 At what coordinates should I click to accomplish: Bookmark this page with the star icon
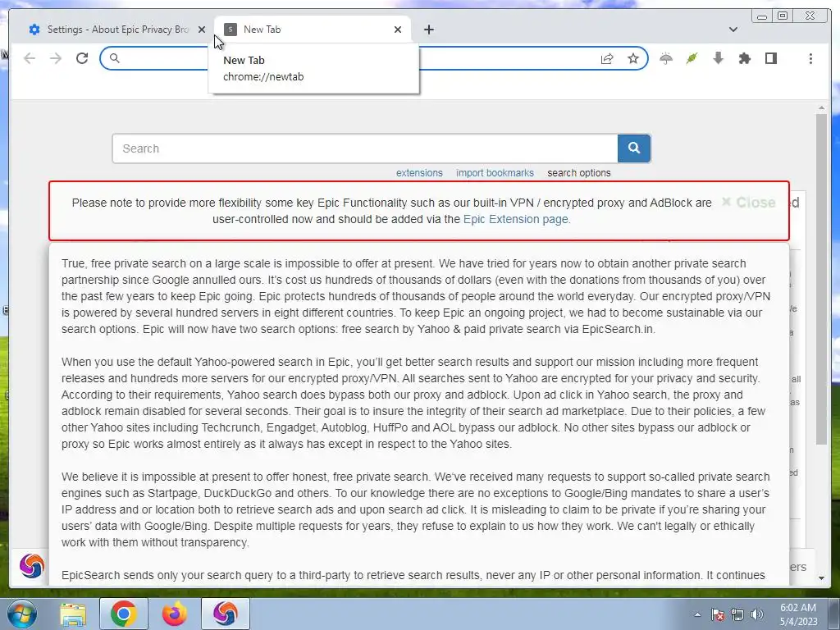[x=633, y=58]
